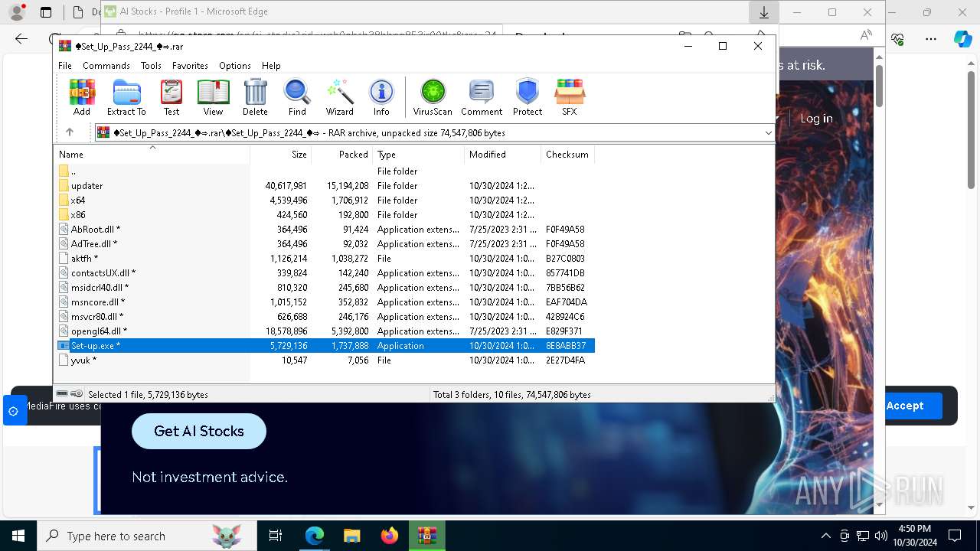Screen dimensions: 980x551
Task: Click WinRAR taskbar icon
Action: (x=427, y=536)
